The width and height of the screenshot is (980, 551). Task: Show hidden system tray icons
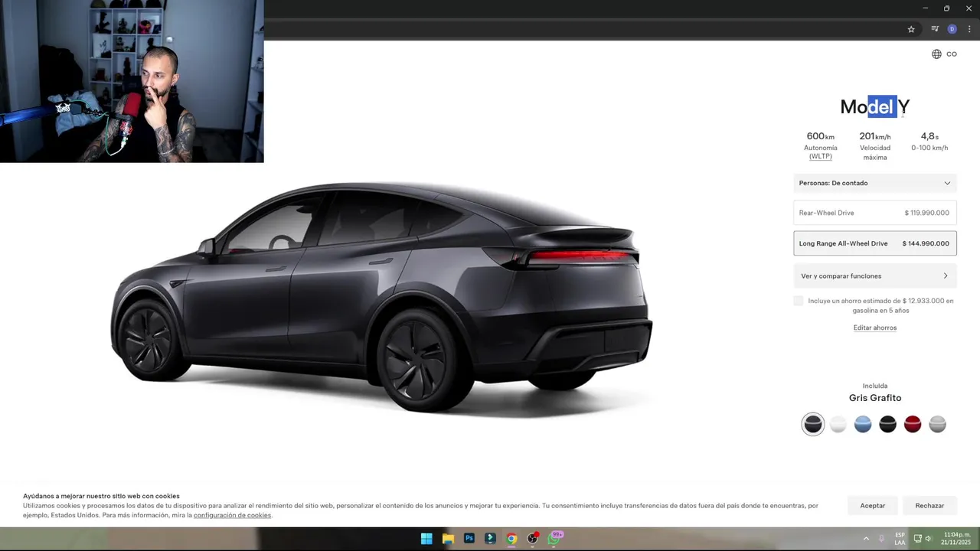pos(866,539)
